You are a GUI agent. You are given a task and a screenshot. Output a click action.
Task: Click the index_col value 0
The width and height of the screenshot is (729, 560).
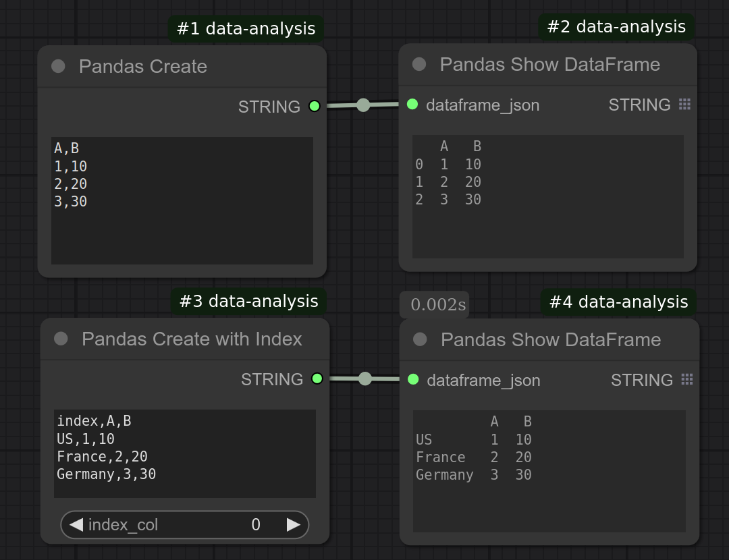point(256,525)
